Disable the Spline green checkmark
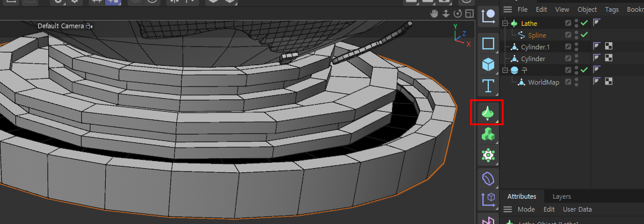Viewport: 644px width, 224px height. tap(584, 35)
